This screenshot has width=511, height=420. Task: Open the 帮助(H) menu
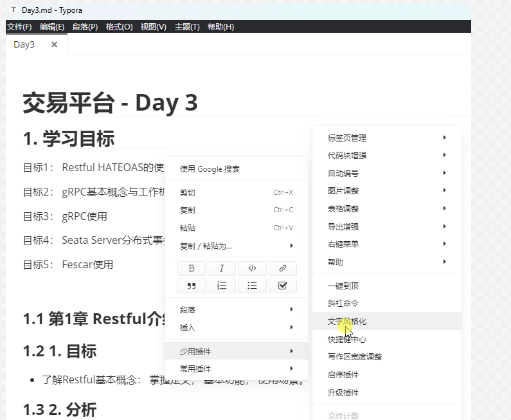[220, 27]
